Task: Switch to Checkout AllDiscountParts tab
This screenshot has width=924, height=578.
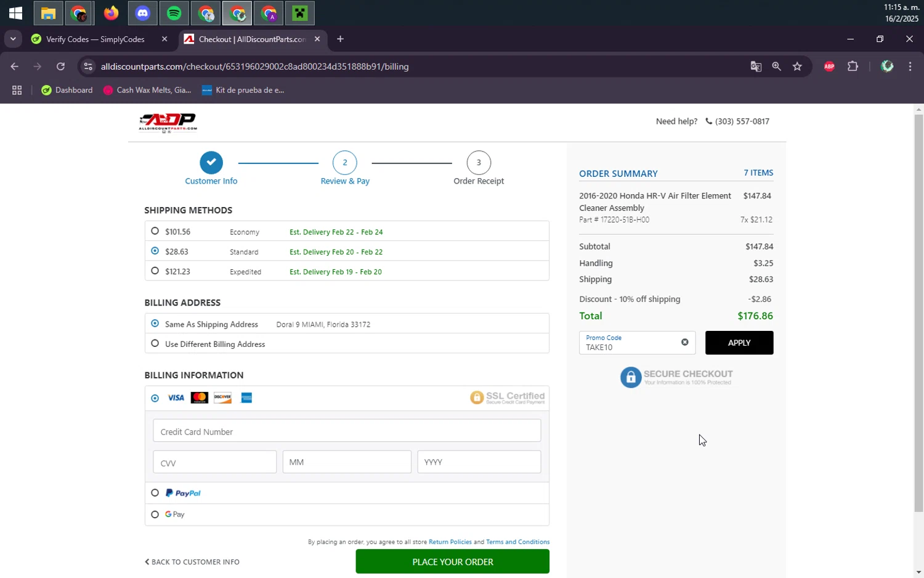Action: pyautogui.click(x=253, y=39)
